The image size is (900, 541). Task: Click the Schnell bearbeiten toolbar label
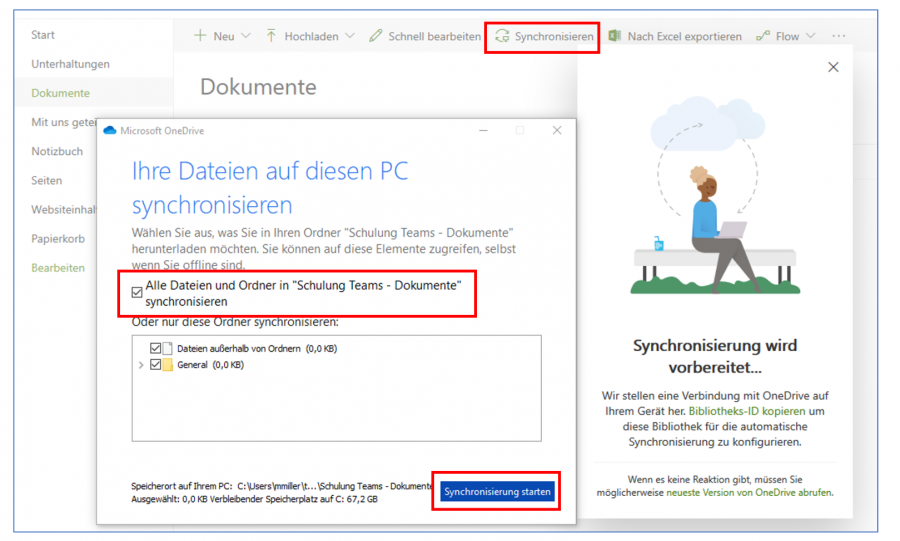[435, 36]
